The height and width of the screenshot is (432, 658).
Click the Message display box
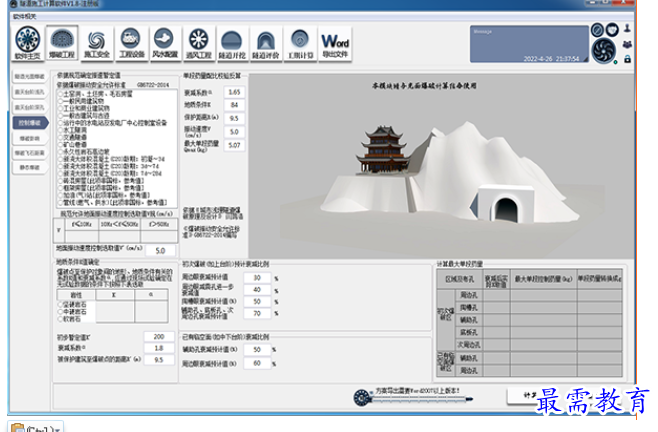pos(529,44)
